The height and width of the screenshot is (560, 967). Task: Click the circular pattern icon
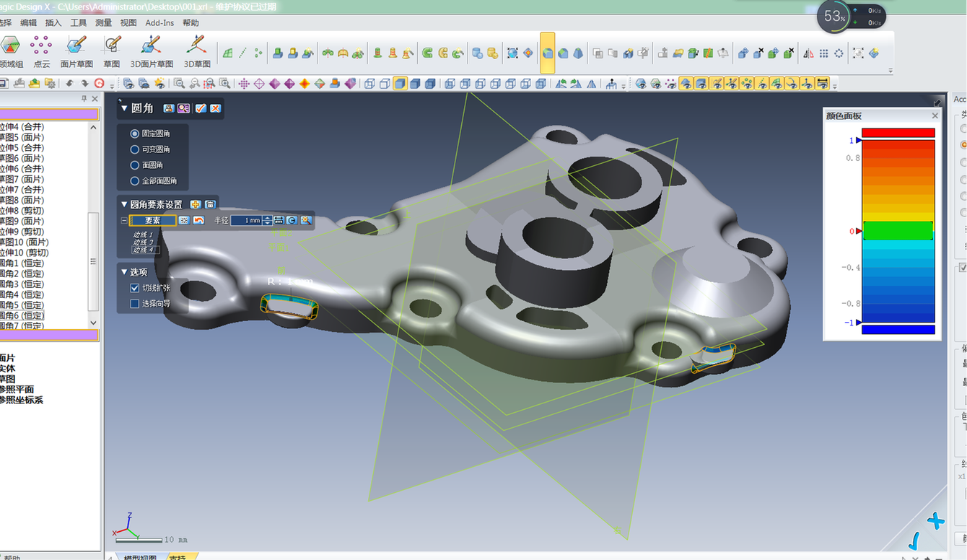(x=839, y=53)
